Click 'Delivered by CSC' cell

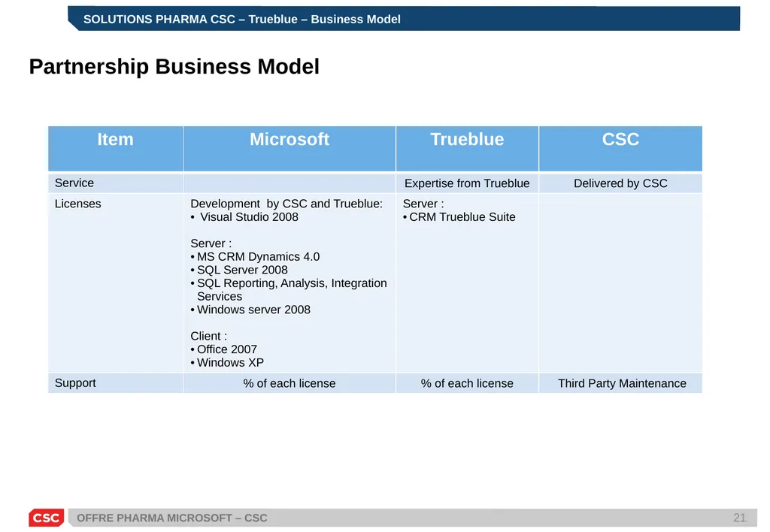pyautogui.click(x=620, y=183)
